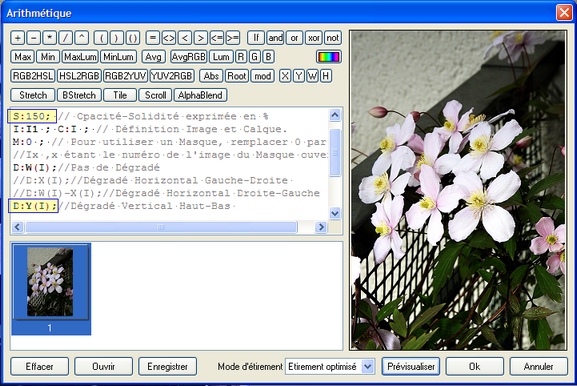The width and height of the screenshot is (577, 386).
Task: Insert the Scroll function
Action: [155, 95]
